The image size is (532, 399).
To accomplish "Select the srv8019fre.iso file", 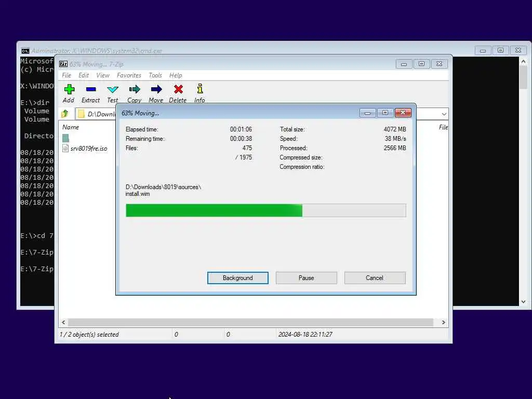I will 85,148.
